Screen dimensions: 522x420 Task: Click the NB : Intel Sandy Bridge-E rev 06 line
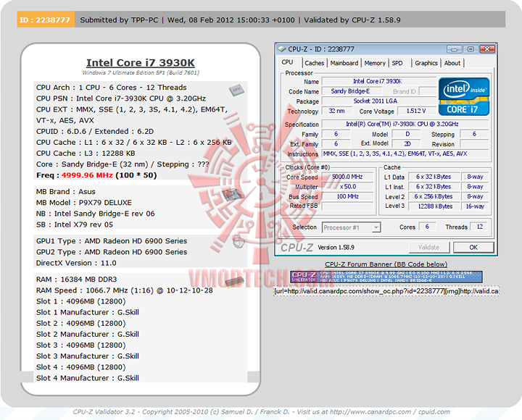pyautogui.click(x=95, y=214)
